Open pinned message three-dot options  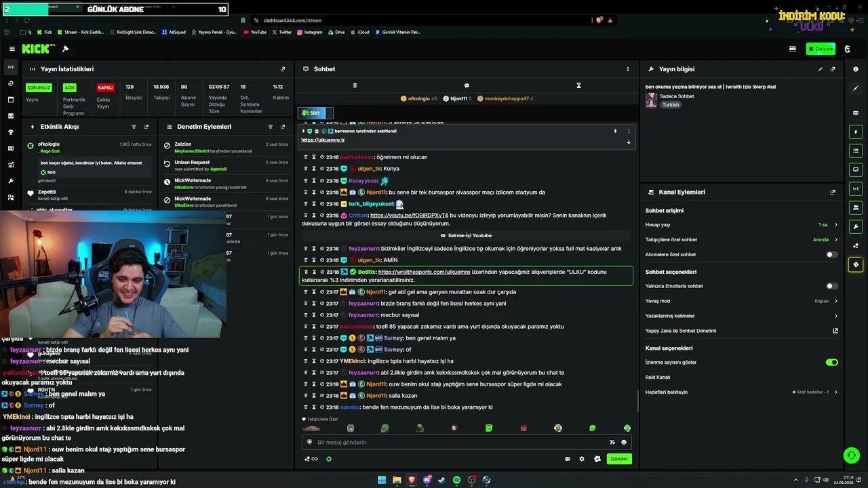(x=629, y=131)
